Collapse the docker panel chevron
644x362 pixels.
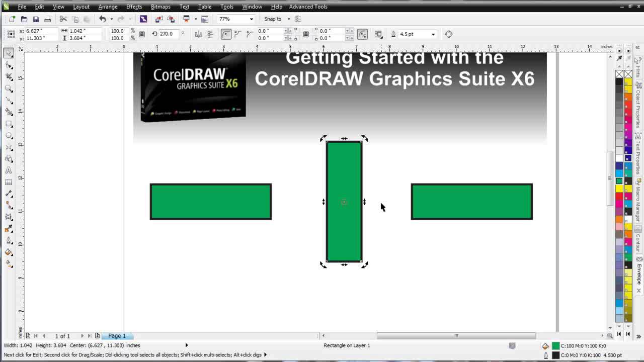[637, 48]
